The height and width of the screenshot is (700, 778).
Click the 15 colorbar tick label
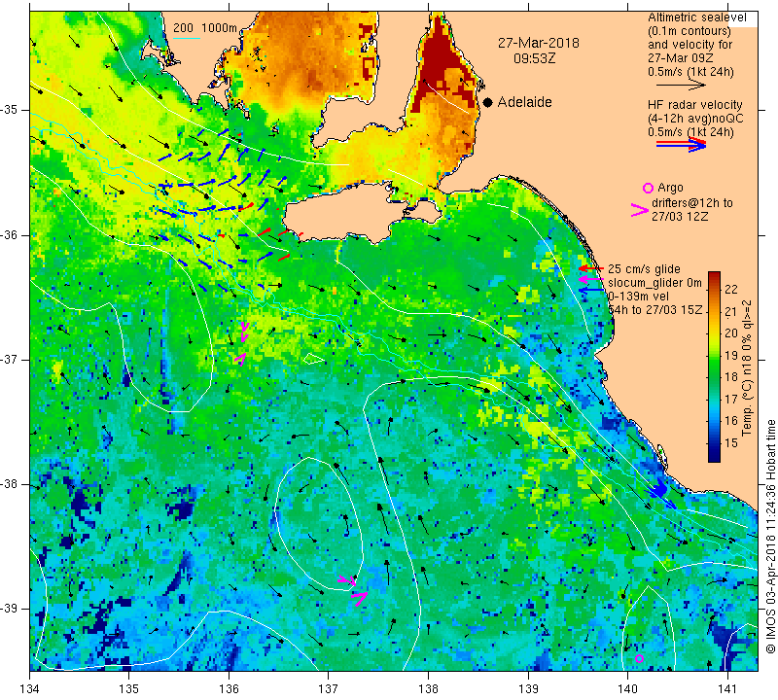[x=731, y=442]
